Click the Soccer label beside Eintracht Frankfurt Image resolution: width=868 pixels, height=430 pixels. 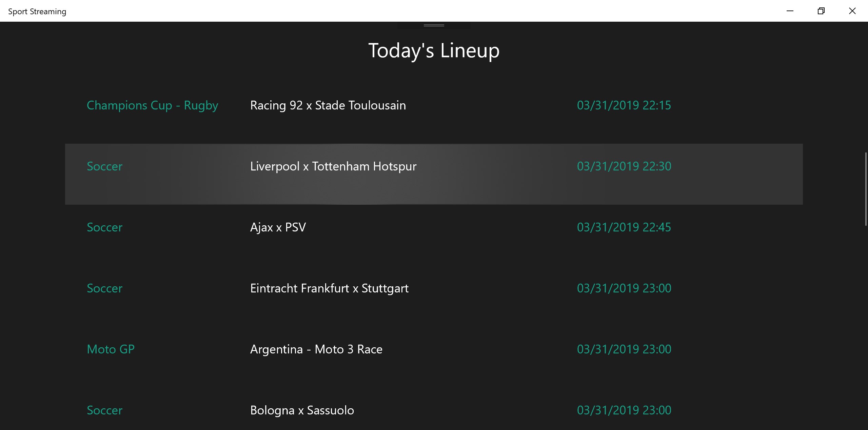click(104, 288)
